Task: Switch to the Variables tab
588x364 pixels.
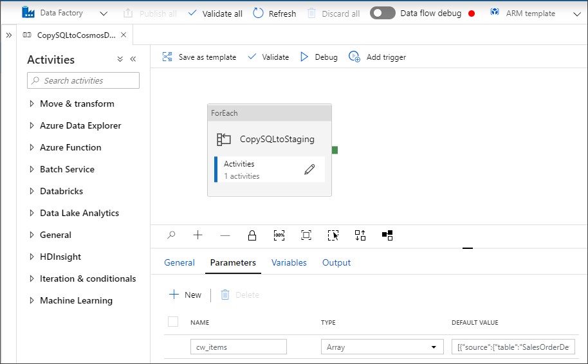Action: pos(289,262)
